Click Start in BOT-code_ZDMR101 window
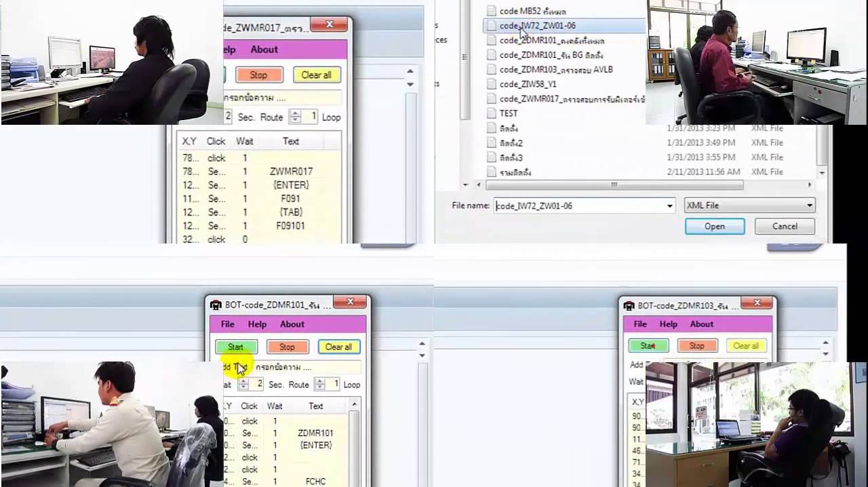The image size is (868, 487). point(236,347)
